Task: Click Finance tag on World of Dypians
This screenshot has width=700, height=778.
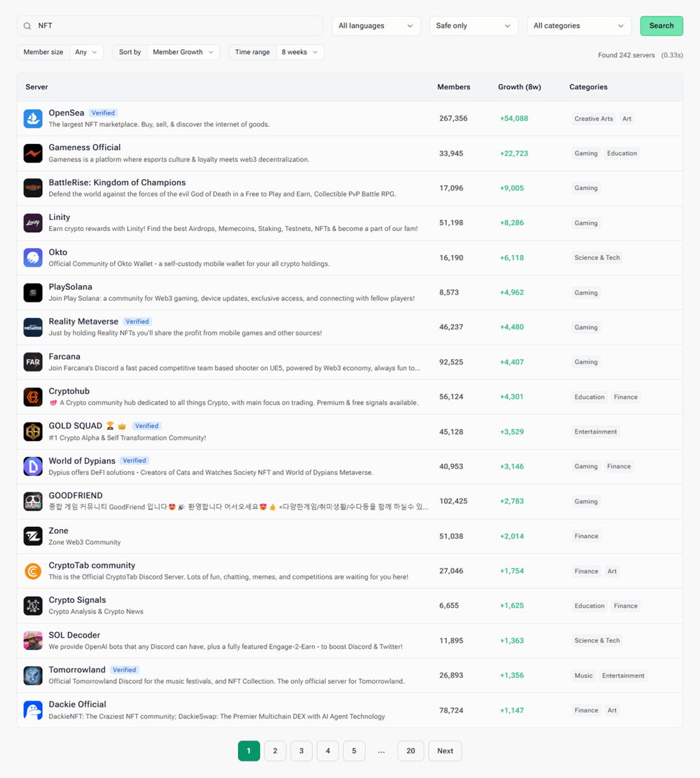Action: 618,466
